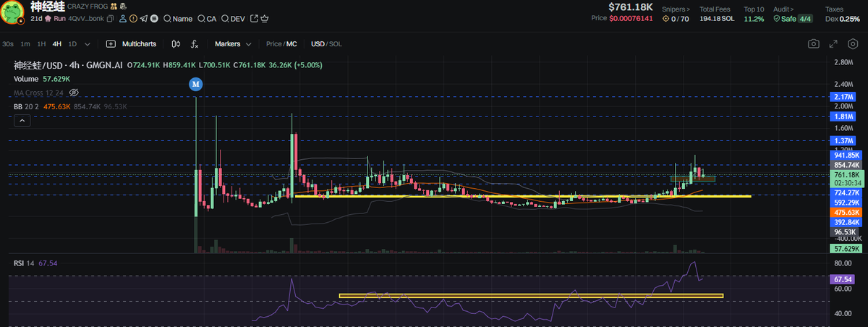Open the Telegram paper-plane link
868x327 pixels.
(x=143, y=19)
